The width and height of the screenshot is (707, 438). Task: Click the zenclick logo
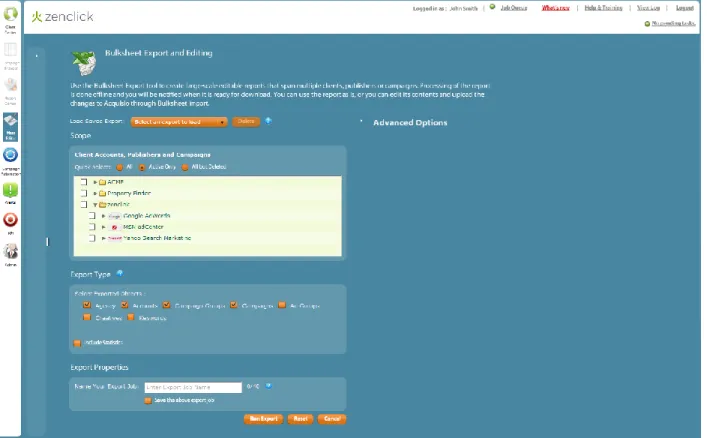pos(63,17)
